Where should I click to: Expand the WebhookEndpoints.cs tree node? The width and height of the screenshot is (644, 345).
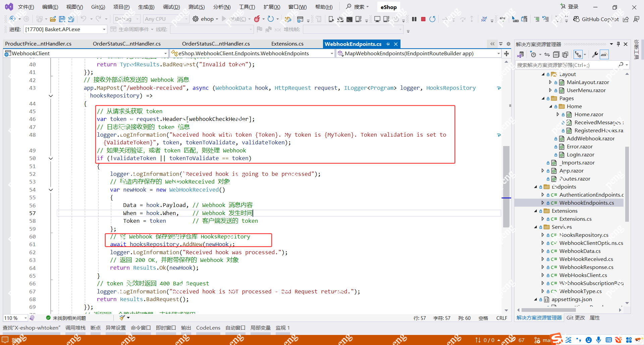click(x=543, y=203)
